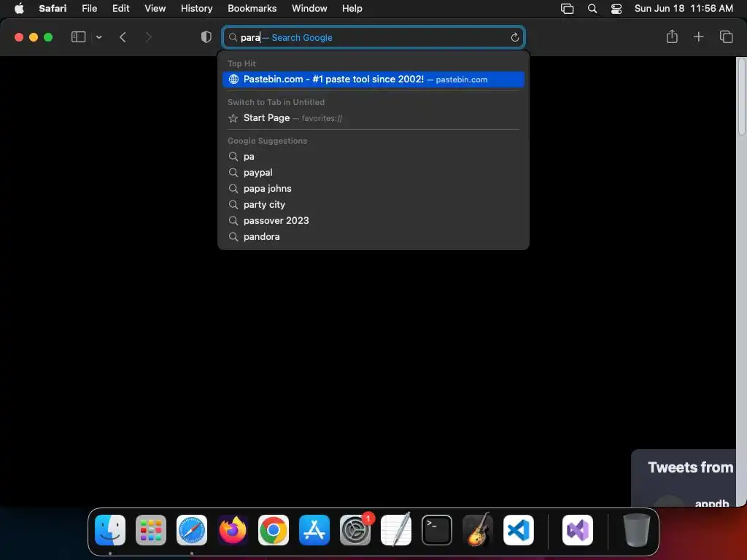Open System Settings from the Dock
This screenshot has height=560, width=747.
355,530
